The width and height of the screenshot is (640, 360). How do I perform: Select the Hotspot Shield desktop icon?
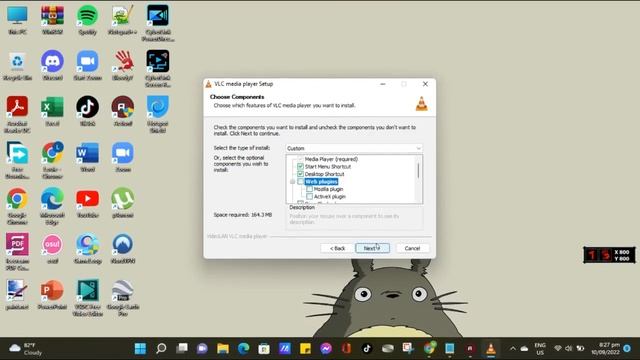pyautogui.click(x=158, y=115)
